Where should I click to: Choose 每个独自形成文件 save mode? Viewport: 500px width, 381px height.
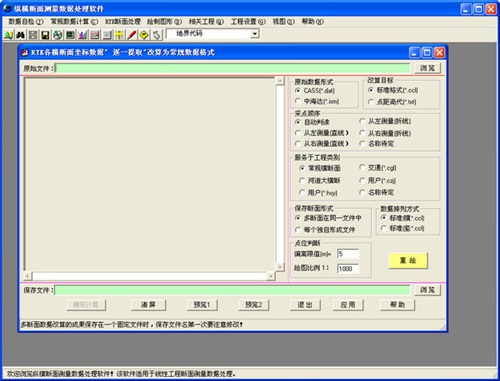(x=325, y=230)
